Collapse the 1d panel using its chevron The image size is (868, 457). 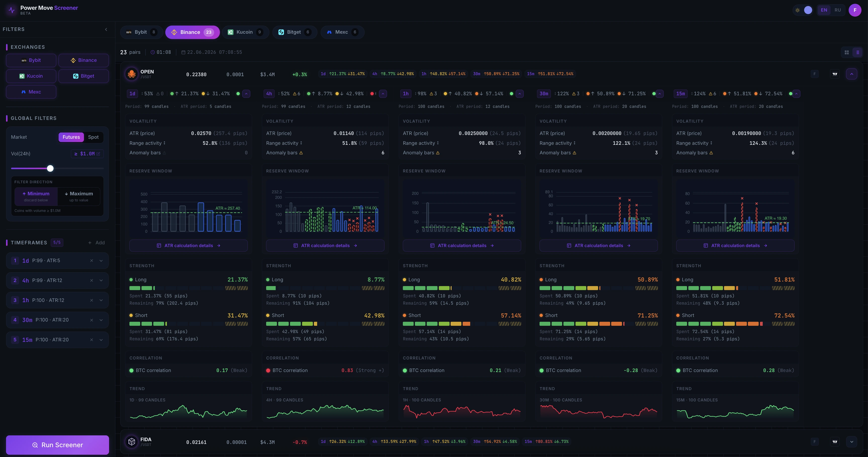pyautogui.click(x=246, y=94)
